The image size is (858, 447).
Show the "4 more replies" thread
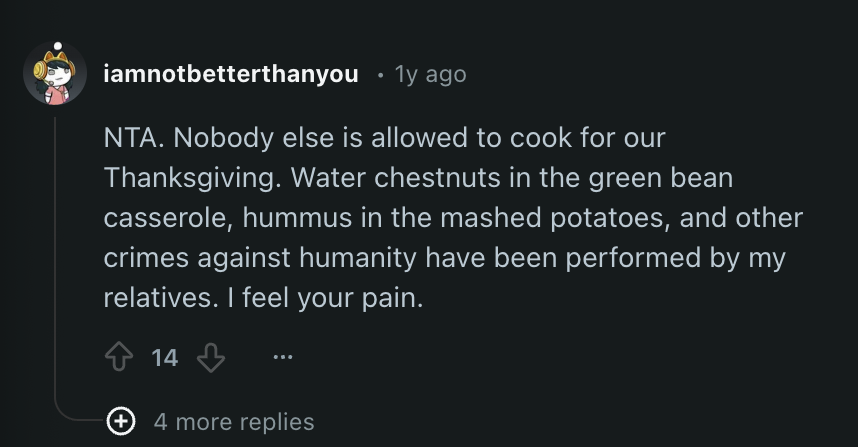234,422
